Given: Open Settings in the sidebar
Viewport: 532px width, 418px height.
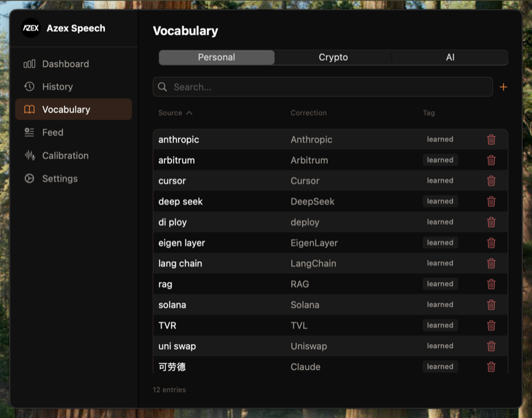Looking at the screenshot, I should tap(73, 178).
